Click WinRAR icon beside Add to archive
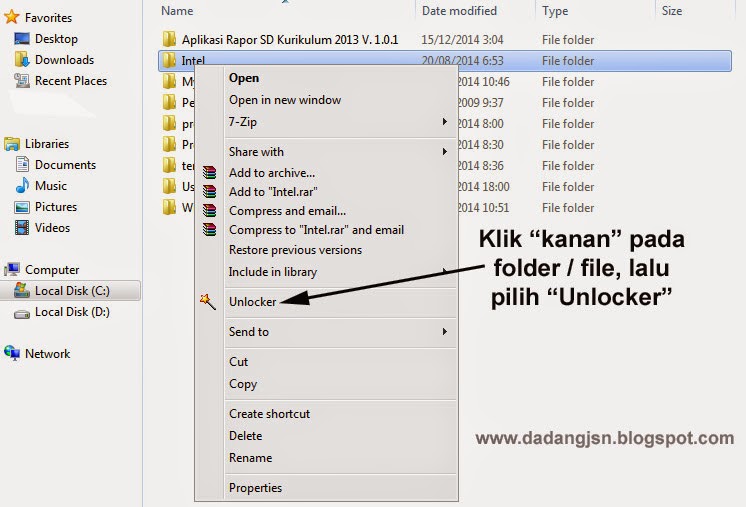Image resolution: width=746 pixels, height=507 pixels. [x=209, y=172]
